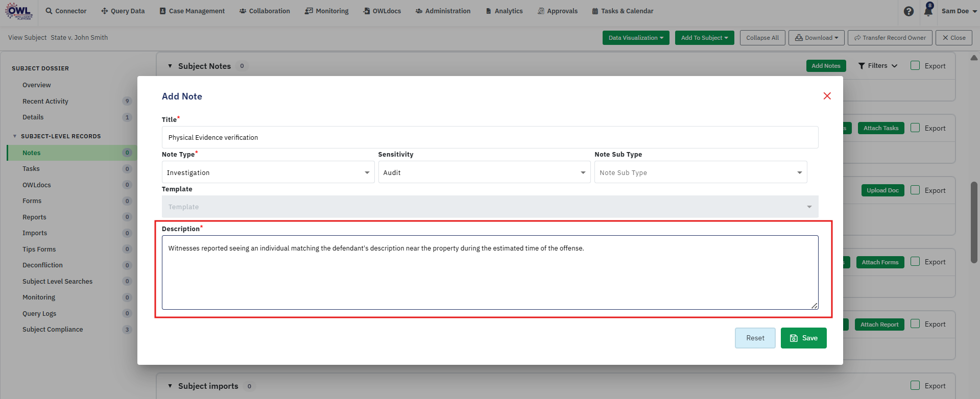Open the Query Data menu
Screen dimensions: 980x399
click(123, 11)
